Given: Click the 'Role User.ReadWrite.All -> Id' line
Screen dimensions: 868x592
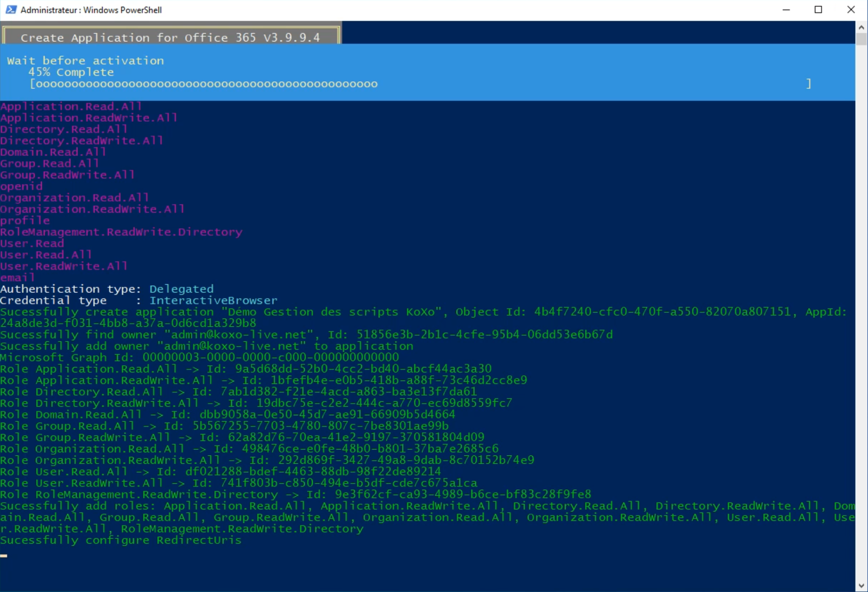Looking at the screenshot, I should (239, 483).
